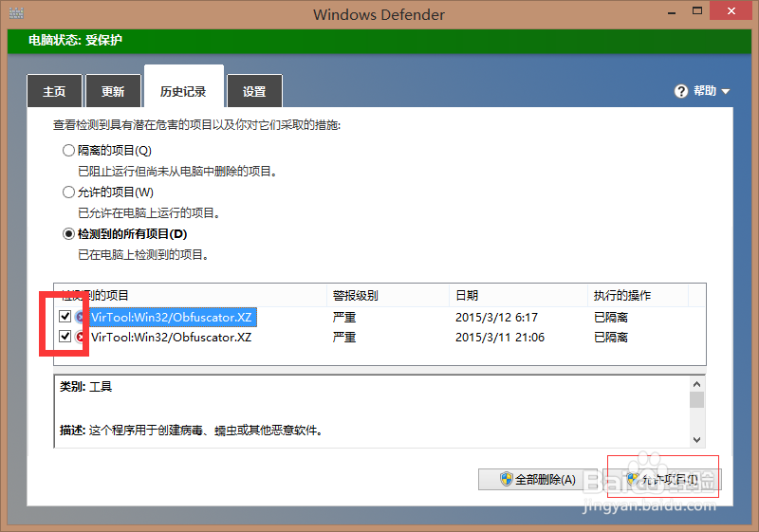
Task: Click the Windows Defender title bar icon
Action: (x=16, y=13)
